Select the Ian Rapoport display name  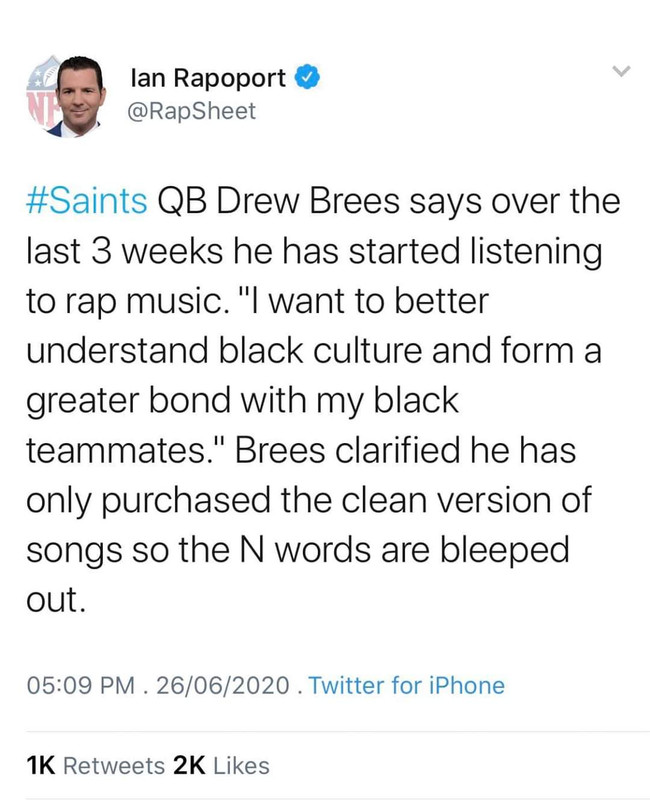coord(208,78)
